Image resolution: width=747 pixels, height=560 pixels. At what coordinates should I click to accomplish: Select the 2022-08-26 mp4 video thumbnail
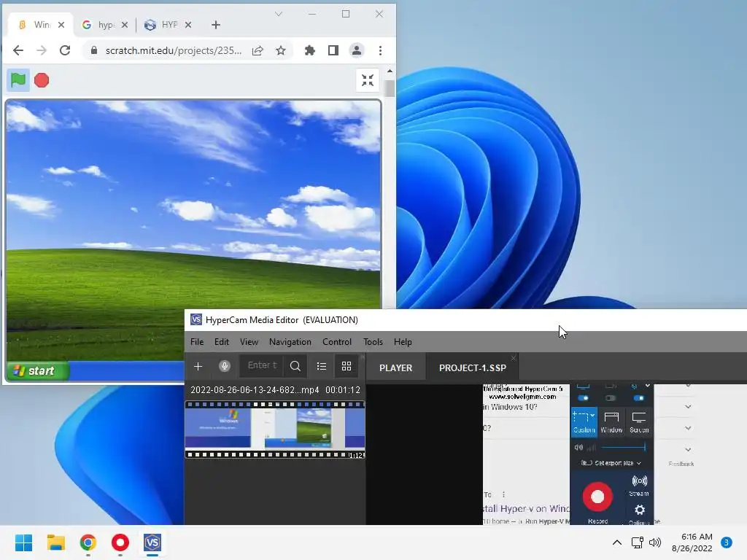pos(275,429)
